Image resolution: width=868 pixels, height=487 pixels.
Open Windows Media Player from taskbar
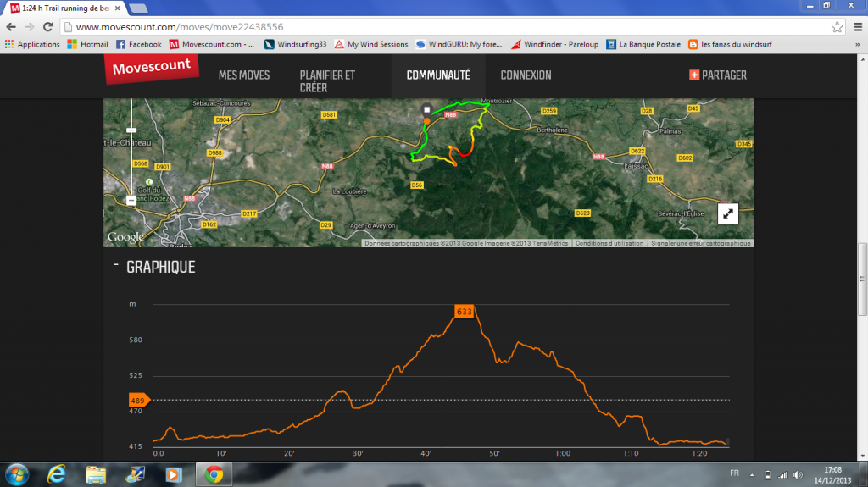pyautogui.click(x=174, y=475)
